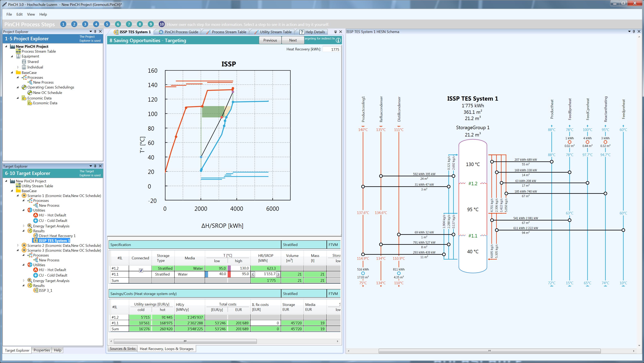This screenshot has width=644, height=363.
Task: Open the tab list dropdown arrow
Action: (335, 32)
